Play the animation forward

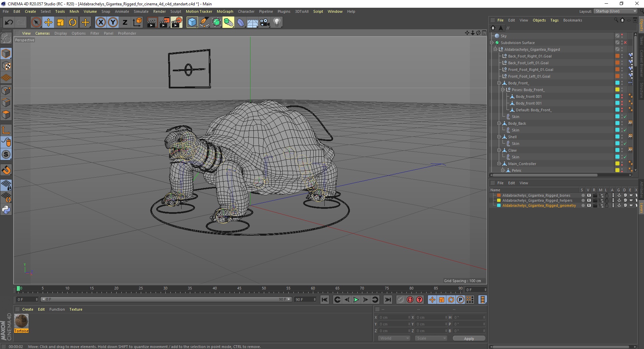[x=356, y=300]
